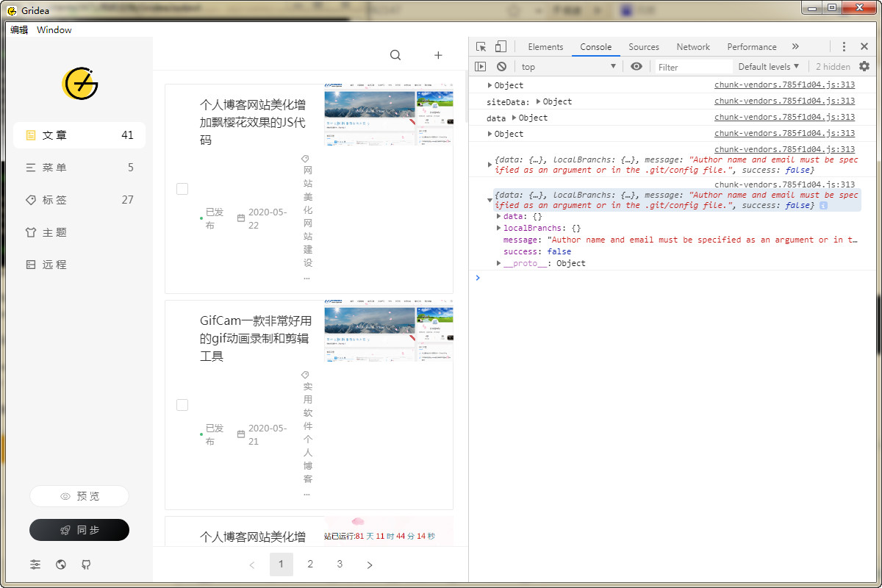Click the DevTools inspect element icon

tap(481, 46)
